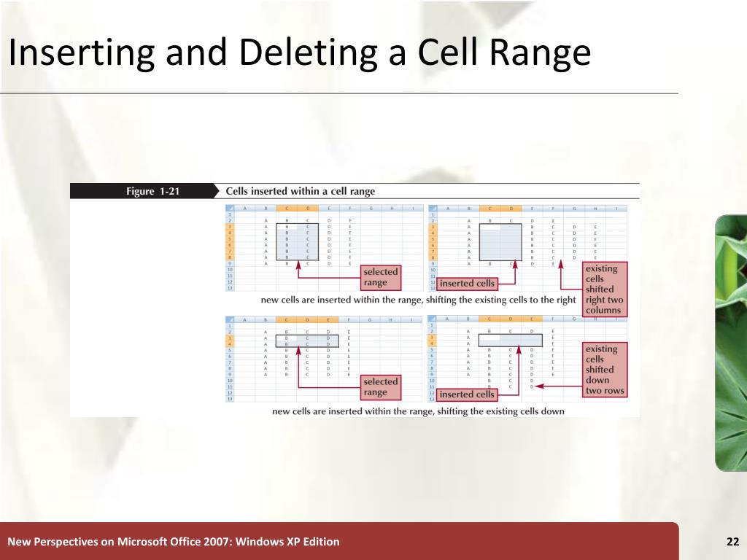
Task: Click the 'inserted cells' callout above the shift-right caption
Action: (467, 284)
